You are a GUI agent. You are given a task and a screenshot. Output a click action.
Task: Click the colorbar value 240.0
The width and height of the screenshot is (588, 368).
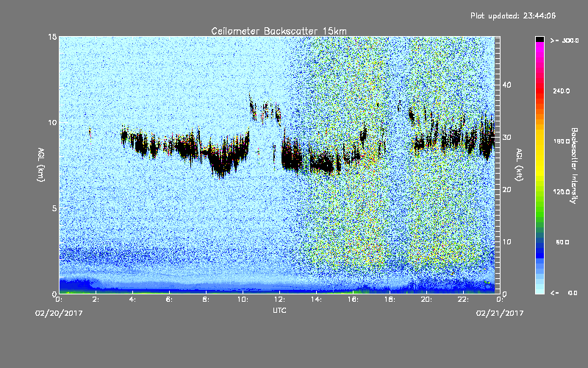pyautogui.click(x=562, y=91)
